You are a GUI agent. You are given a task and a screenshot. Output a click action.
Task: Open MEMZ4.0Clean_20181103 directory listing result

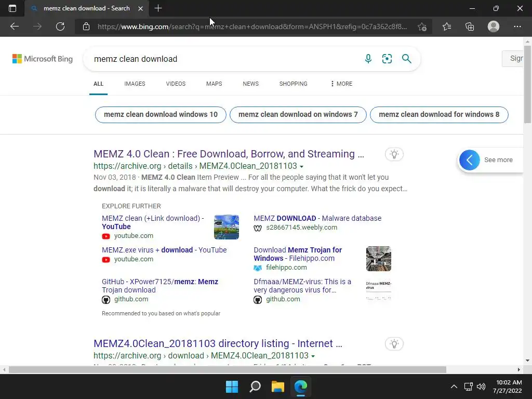point(218,343)
